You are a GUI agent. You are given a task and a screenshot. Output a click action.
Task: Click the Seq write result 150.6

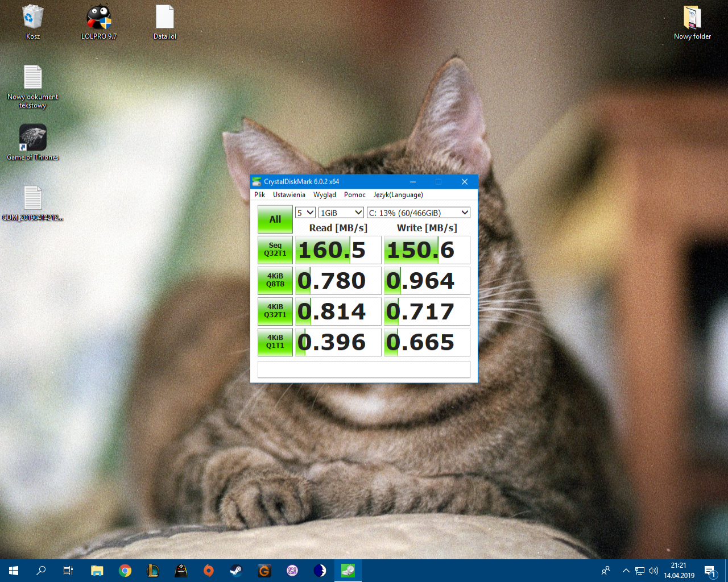point(427,250)
